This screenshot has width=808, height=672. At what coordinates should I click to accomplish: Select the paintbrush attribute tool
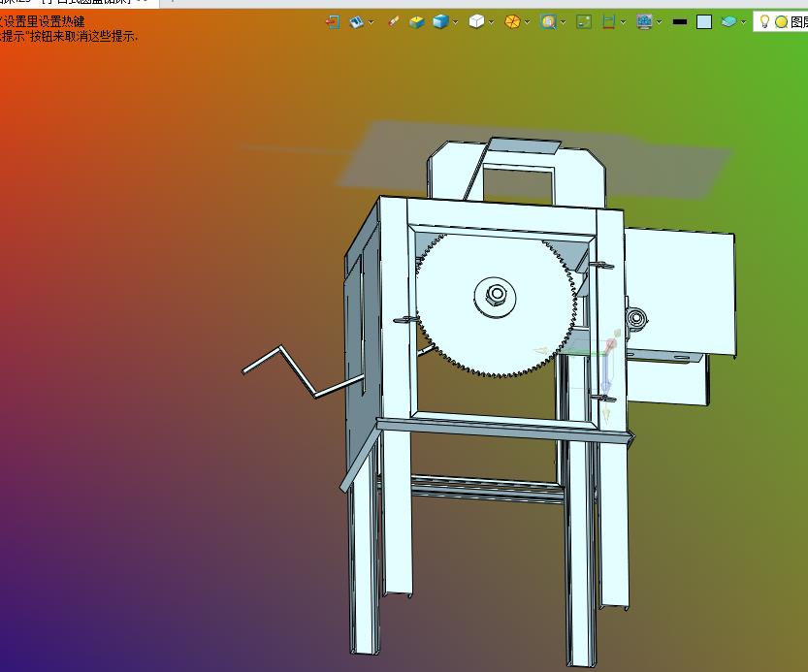pyautogui.click(x=393, y=22)
